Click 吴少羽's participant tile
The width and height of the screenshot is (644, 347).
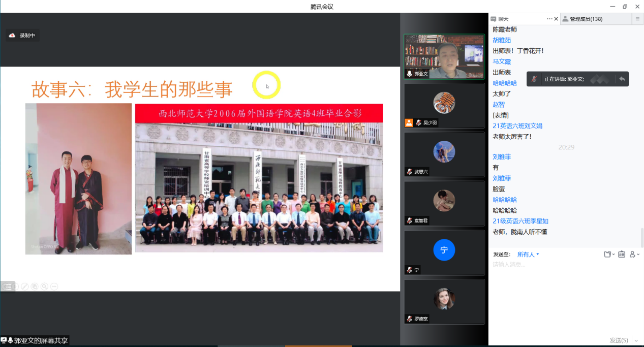point(444,105)
